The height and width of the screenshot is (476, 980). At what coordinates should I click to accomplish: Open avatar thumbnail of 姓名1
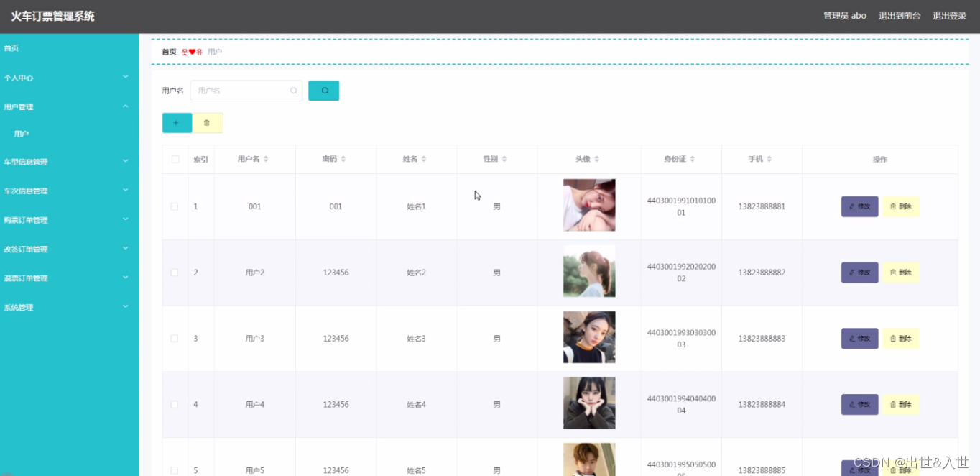click(589, 205)
